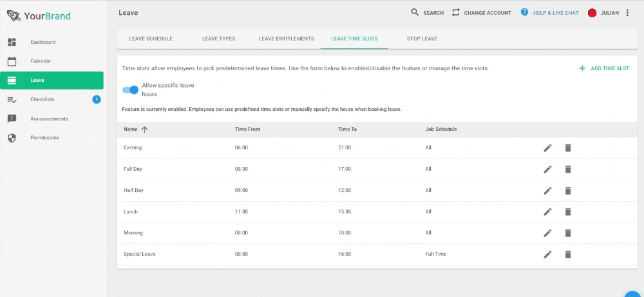Screen dimensions: 644x297
Task: Select the Leave Time Slots tab
Action: [354, 39]
